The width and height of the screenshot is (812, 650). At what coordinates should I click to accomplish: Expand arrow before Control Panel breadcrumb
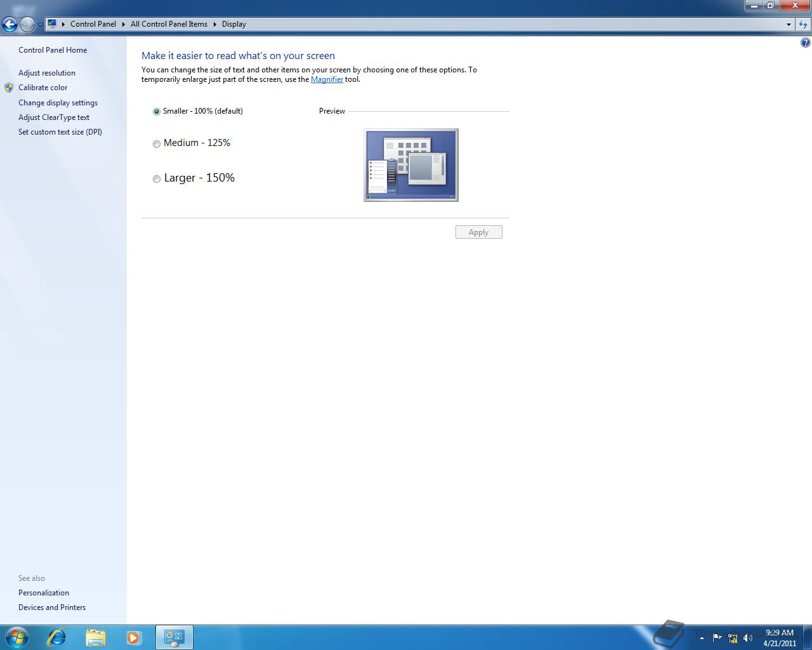click(63, 24)
